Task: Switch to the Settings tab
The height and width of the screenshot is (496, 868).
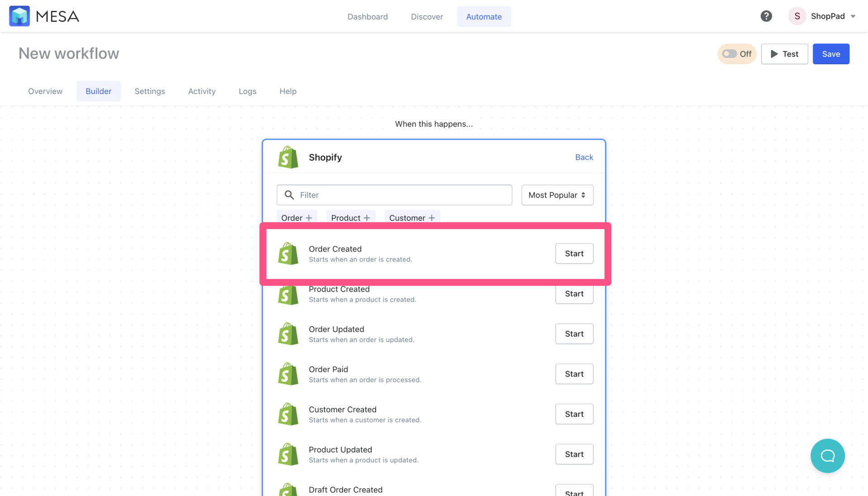Action: tap(150, 91)
